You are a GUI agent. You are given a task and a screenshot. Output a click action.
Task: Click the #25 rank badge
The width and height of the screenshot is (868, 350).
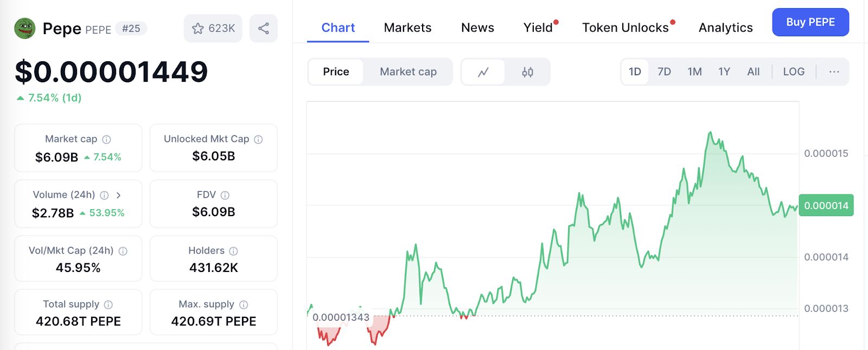click(131, 29)
